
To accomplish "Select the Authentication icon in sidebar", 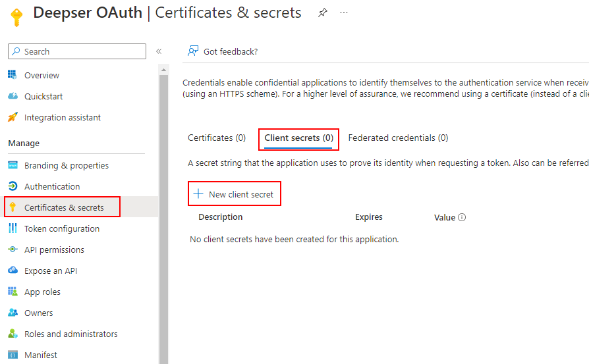I will (x=13, y=186).
